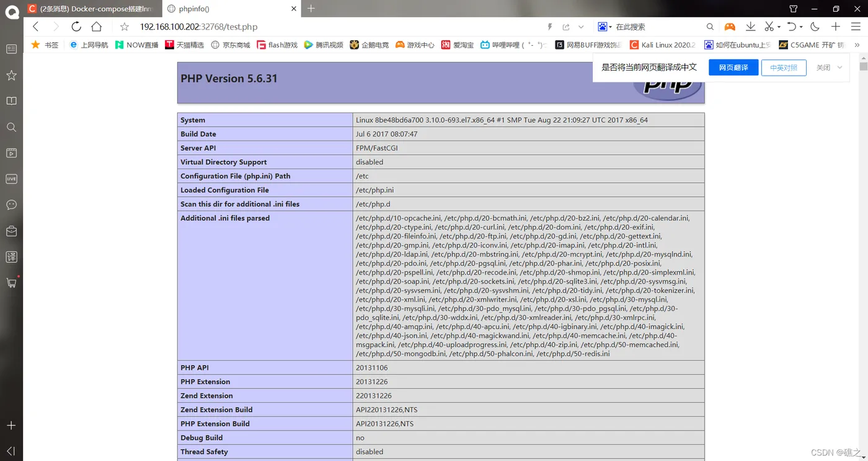Open the flash游戏 bookmark
The width and height of the screenshot is (868, 461).
(x=278, y=45)
